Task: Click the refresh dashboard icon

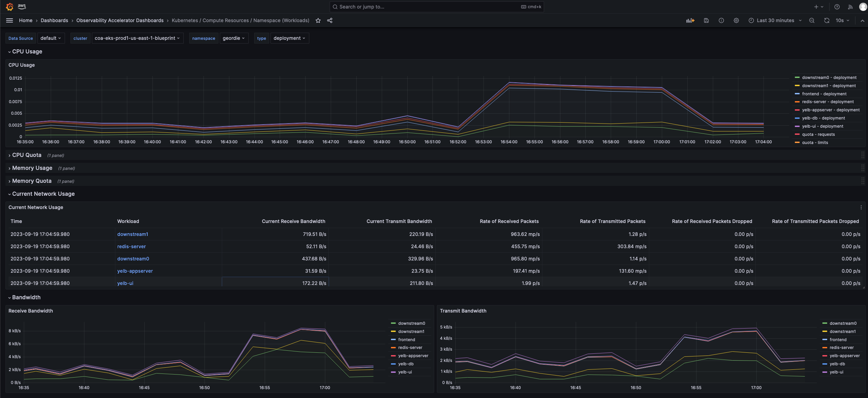Action: click(827, 20)
